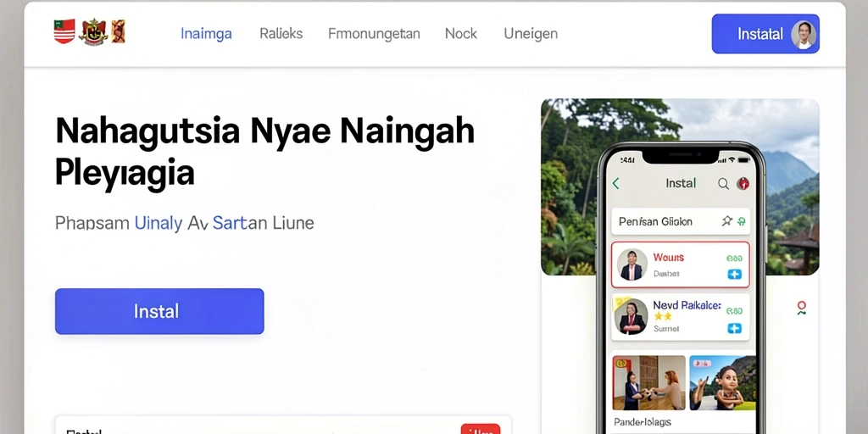Click the Instatal button in header

(765, 34)
